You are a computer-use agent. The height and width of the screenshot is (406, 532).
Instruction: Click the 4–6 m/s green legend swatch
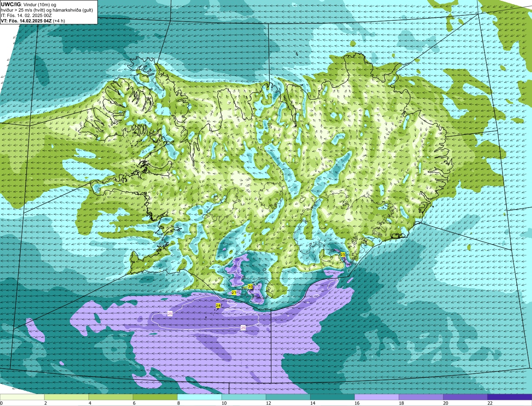[x=111, y=397]
